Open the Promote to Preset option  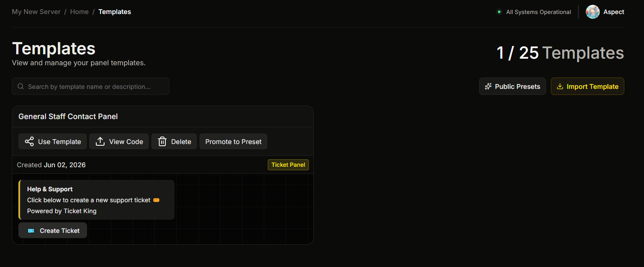pos(233,141)
